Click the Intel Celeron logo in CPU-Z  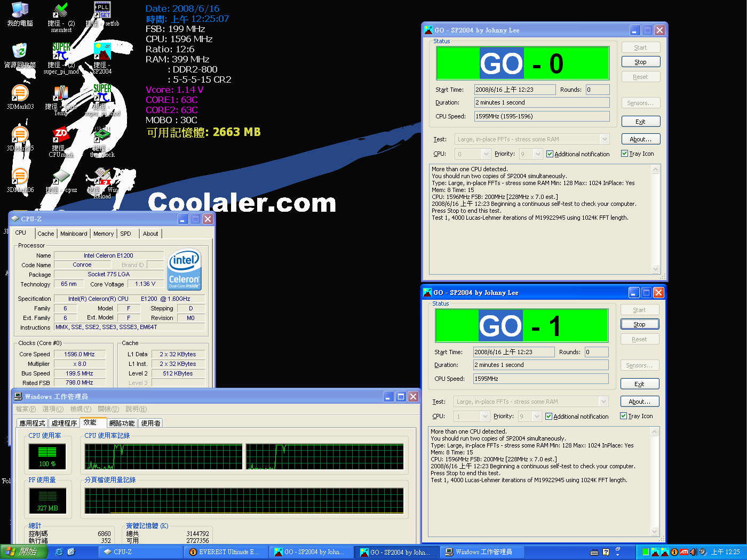click(184, 269)
